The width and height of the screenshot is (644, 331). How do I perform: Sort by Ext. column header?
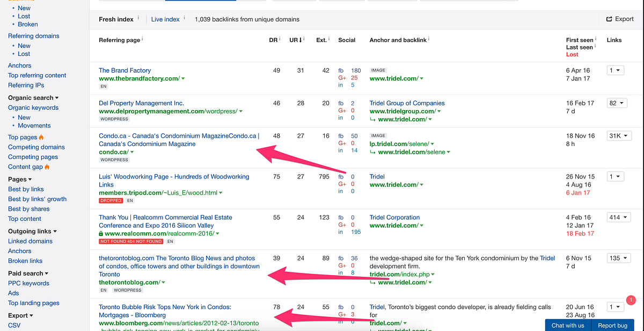click(x=322, y=40)
